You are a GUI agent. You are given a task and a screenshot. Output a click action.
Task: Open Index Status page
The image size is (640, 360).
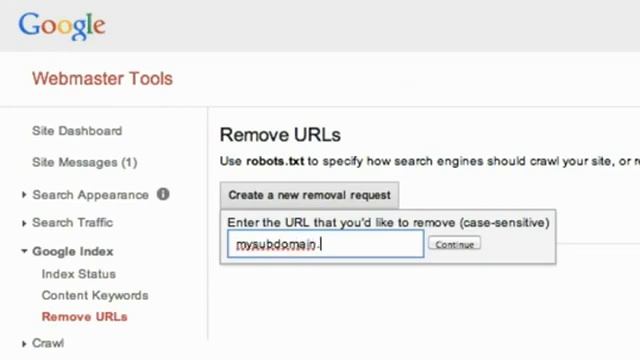(x=79, y=274)
